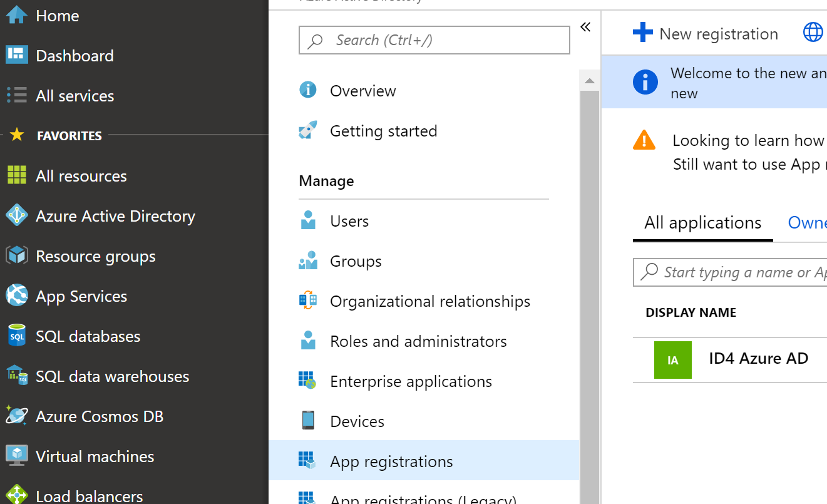Image resolution: width=827 pixels, height=504 pixels.
Task: Open the Devices section
Action: (x=357, y=421)
